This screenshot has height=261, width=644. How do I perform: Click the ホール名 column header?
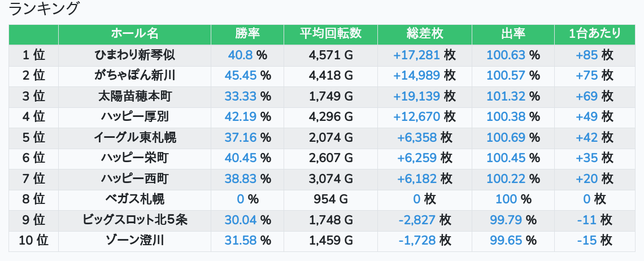point(134,34)
